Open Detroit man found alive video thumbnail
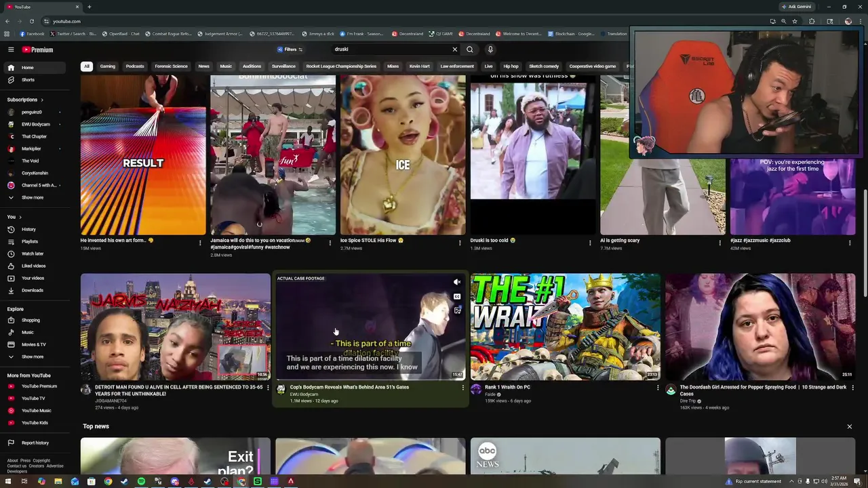The height and width of the screenshot is (488, 868). click(175, 327)
